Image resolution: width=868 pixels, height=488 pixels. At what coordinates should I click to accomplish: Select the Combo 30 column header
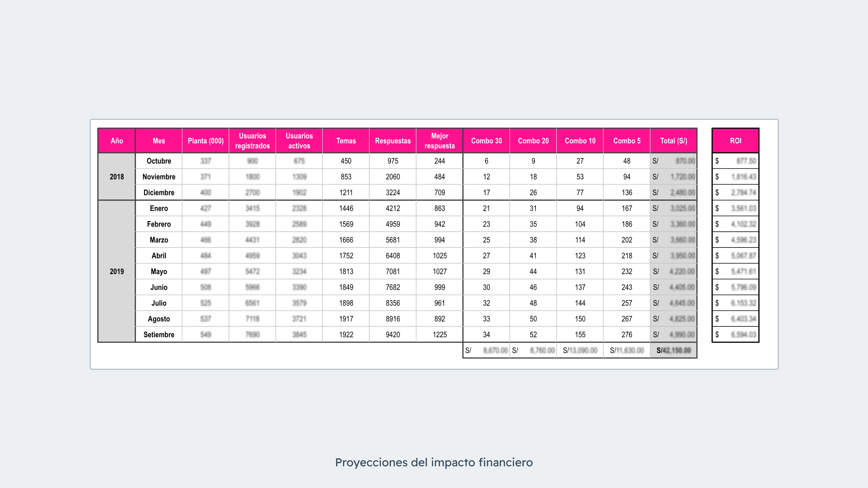(486, 141)
